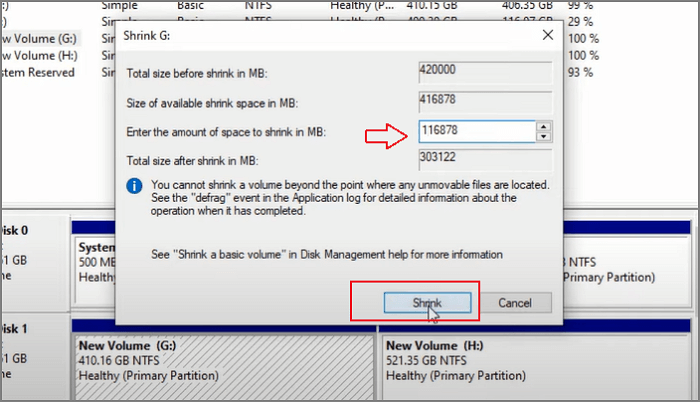Select available shrink space field 416878

485,101
